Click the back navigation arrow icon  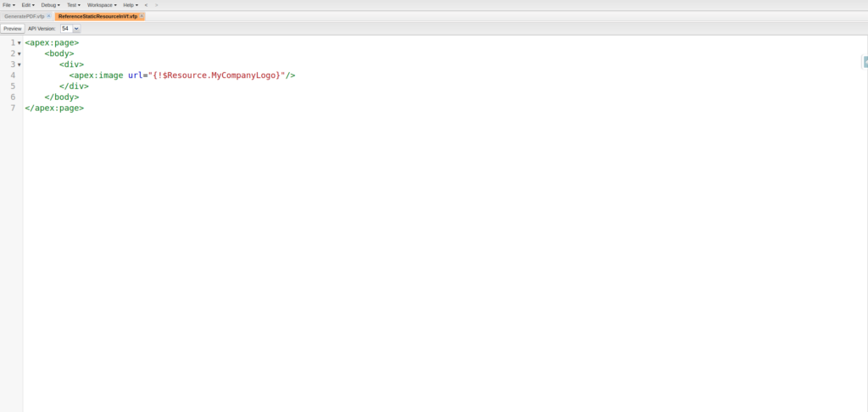[146, 5]
